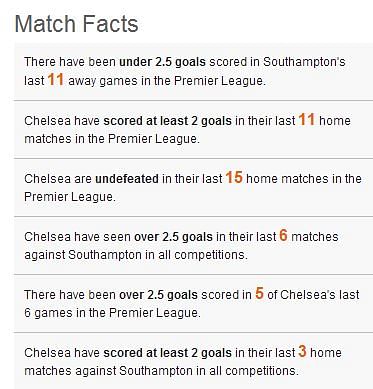Click the Match Facts heading

[x=76, y=24]
